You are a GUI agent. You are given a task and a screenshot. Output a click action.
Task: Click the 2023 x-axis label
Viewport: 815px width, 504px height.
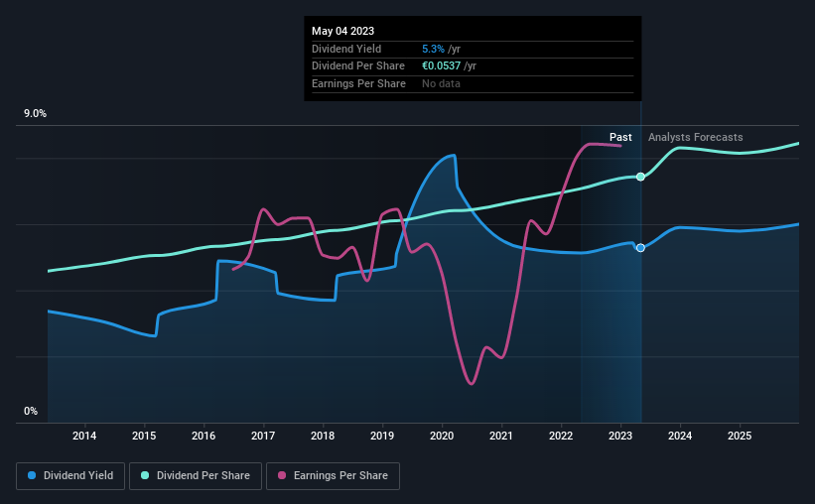[620, 436]
